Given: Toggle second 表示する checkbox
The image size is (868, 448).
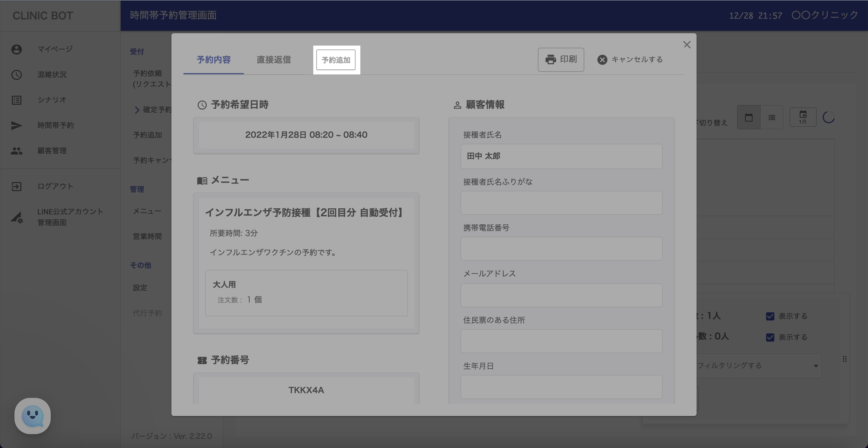Looking at the screenshot, I should (x=770, y=338).
